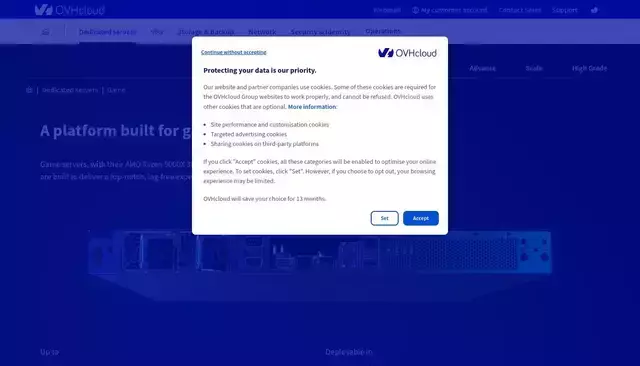Open the Operations menu

383,31
